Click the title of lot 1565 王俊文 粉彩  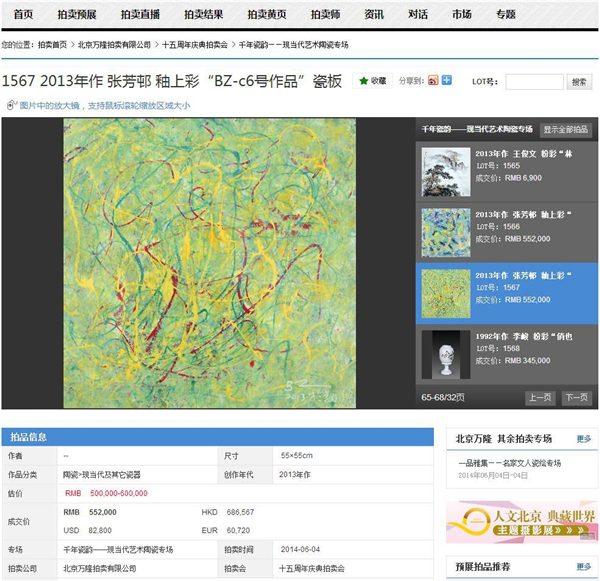pos(524,154)
